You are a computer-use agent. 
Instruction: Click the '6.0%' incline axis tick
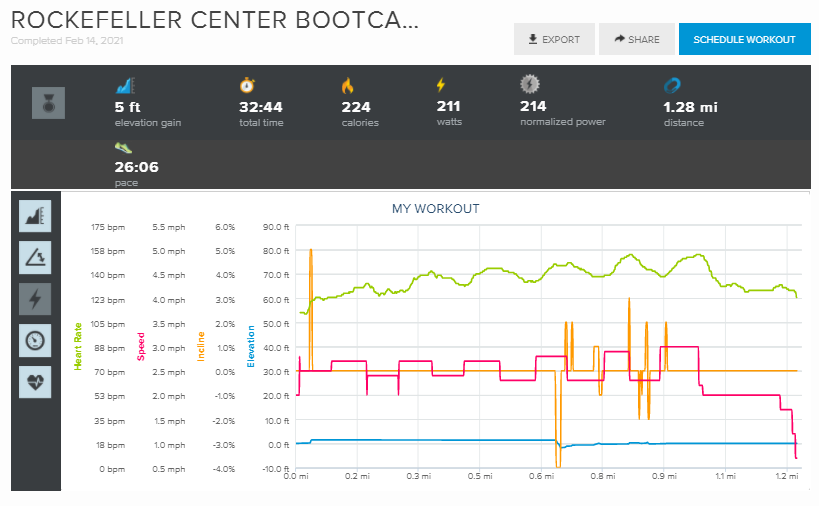pyautogui.click(x=225, y=227)
